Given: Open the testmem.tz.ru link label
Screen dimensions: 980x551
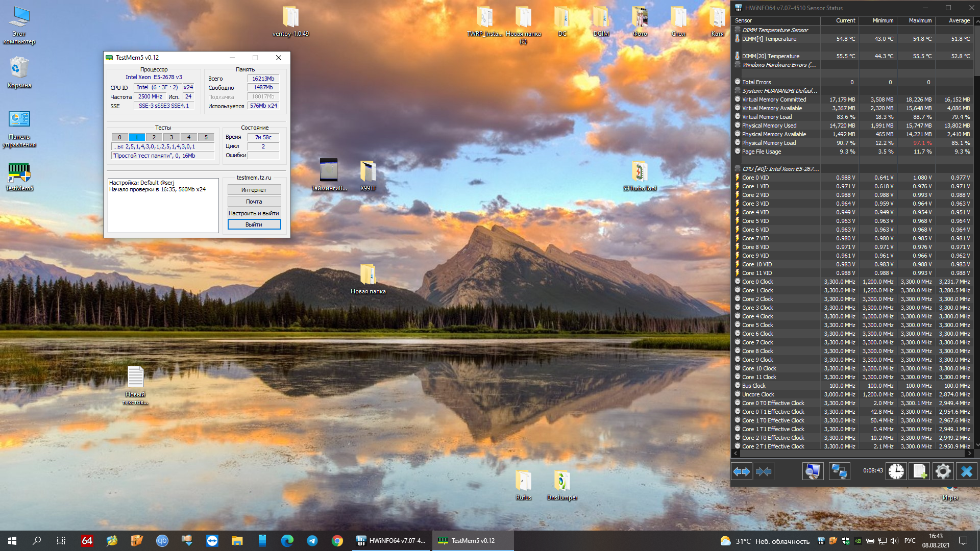Looking at the screenshot, I should (254, 178).
